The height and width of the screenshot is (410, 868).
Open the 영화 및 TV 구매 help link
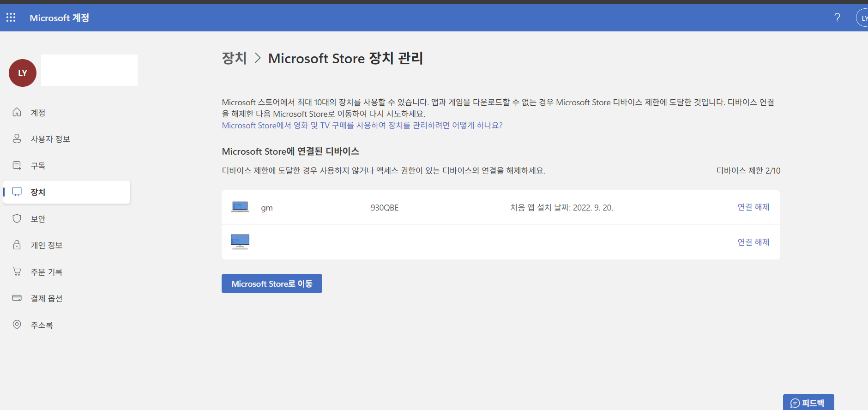point(362,125)
